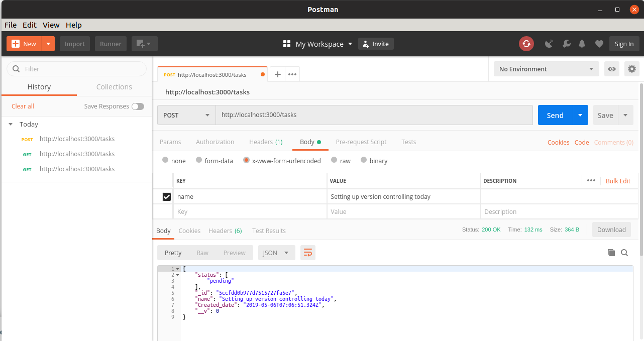Click the Sign In button
This screenshot has height=341, width=644.
coord(624,44)
